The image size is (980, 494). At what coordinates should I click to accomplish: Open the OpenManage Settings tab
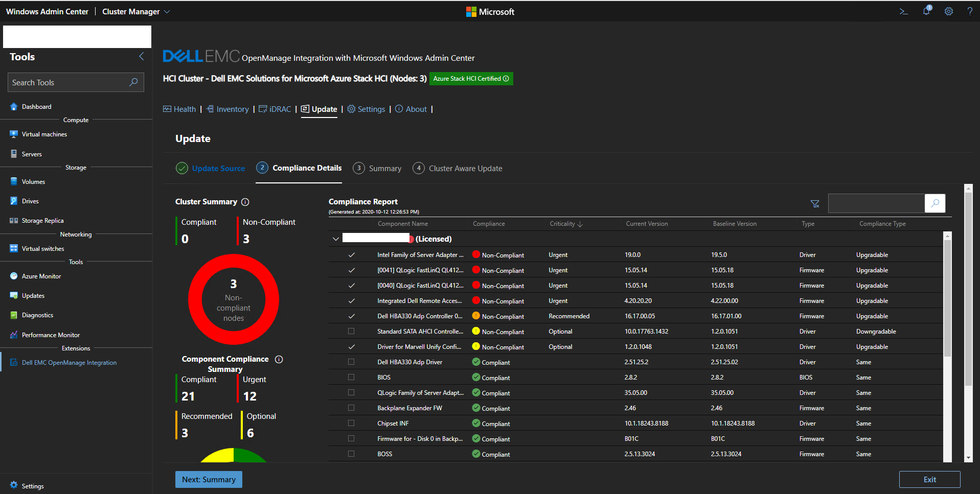[366, 109]
